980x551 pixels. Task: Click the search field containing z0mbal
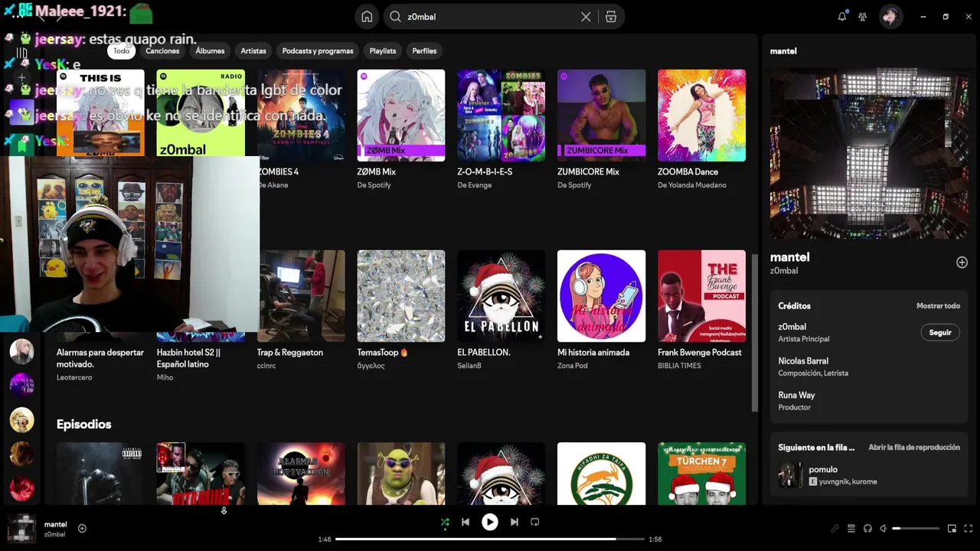tap(490, 17)
